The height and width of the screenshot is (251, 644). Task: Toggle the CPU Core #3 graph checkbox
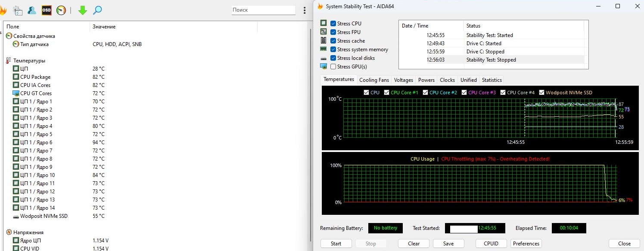coord(464,93)
